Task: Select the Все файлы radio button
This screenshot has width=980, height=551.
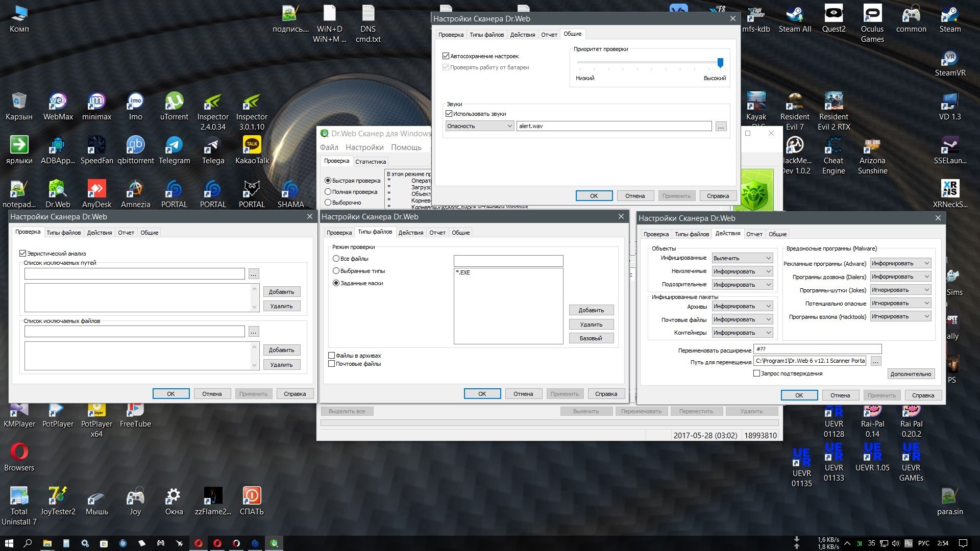Action: click(336, 259)
